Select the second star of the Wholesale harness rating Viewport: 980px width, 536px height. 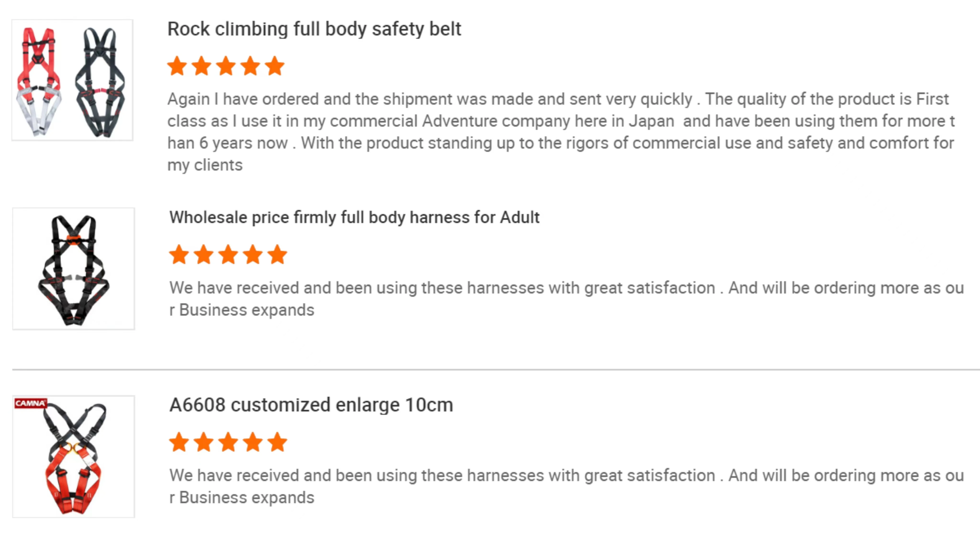coord(204,254)
